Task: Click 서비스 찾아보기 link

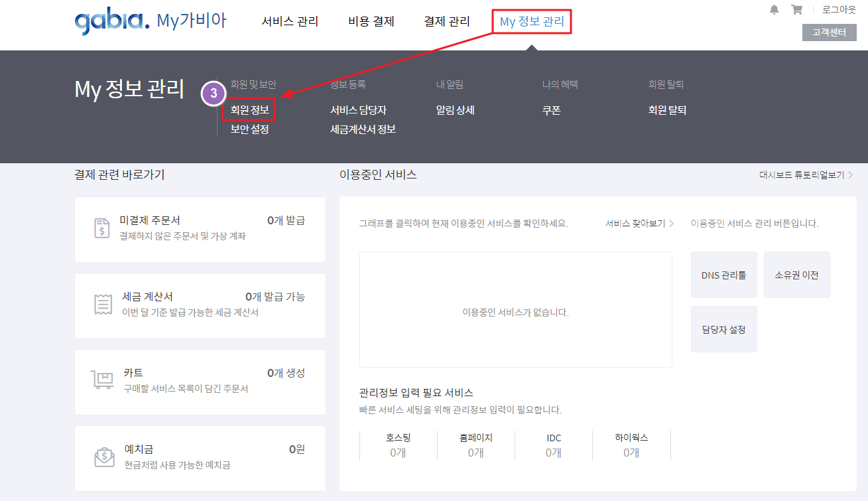Action: (x=639, y=224)
